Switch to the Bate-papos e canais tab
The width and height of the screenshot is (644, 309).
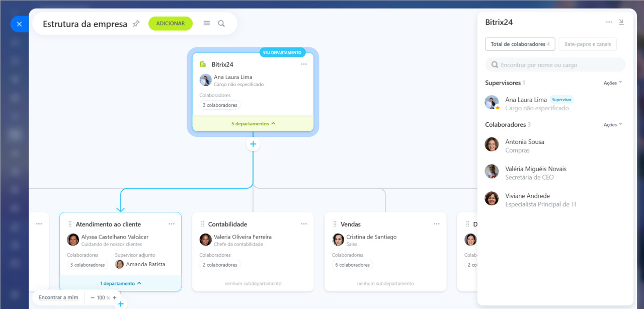(588, 44)
